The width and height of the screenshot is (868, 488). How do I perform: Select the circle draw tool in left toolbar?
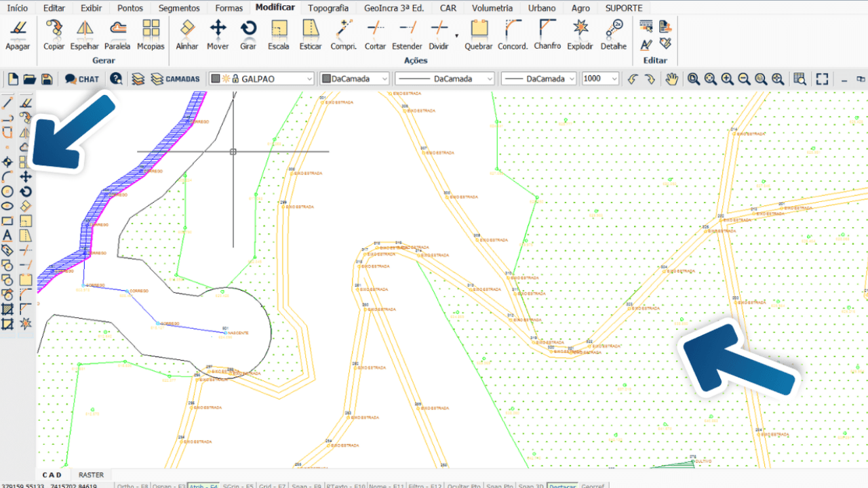(x=7, y=192)
